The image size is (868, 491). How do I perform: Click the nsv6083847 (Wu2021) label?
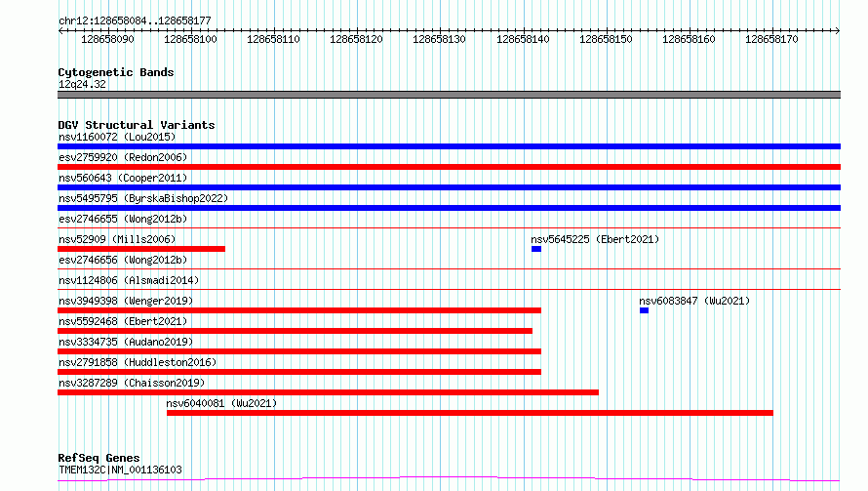coord(694,301)
